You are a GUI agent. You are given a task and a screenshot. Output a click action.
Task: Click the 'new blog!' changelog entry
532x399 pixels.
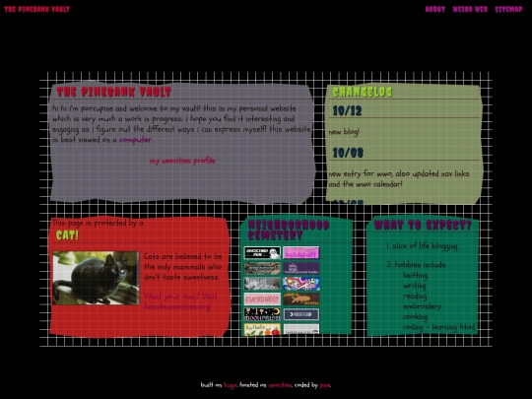point(344,132)
